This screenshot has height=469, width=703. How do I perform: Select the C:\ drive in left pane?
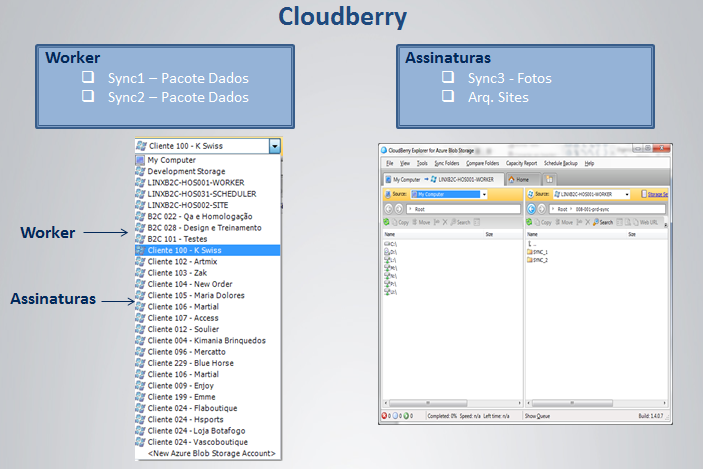[x=391, y=244]
